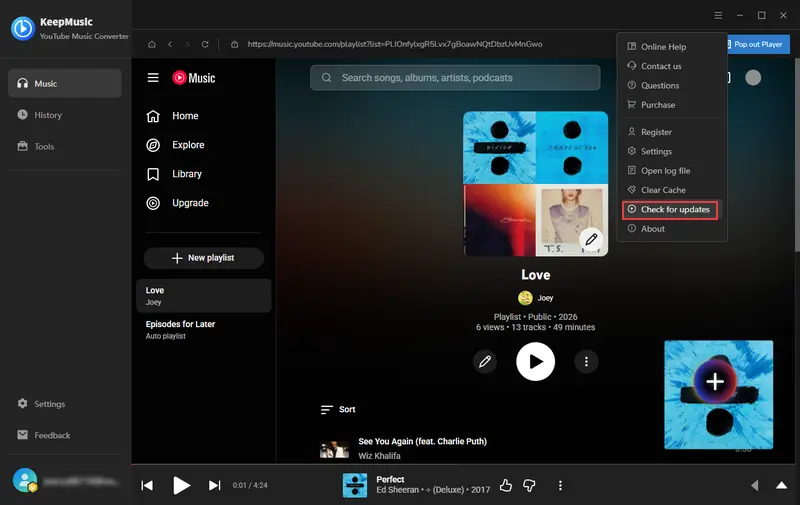Play the current track in player bar
The height and width of the screenshot is (505, 800).
[x=181, y=485]
